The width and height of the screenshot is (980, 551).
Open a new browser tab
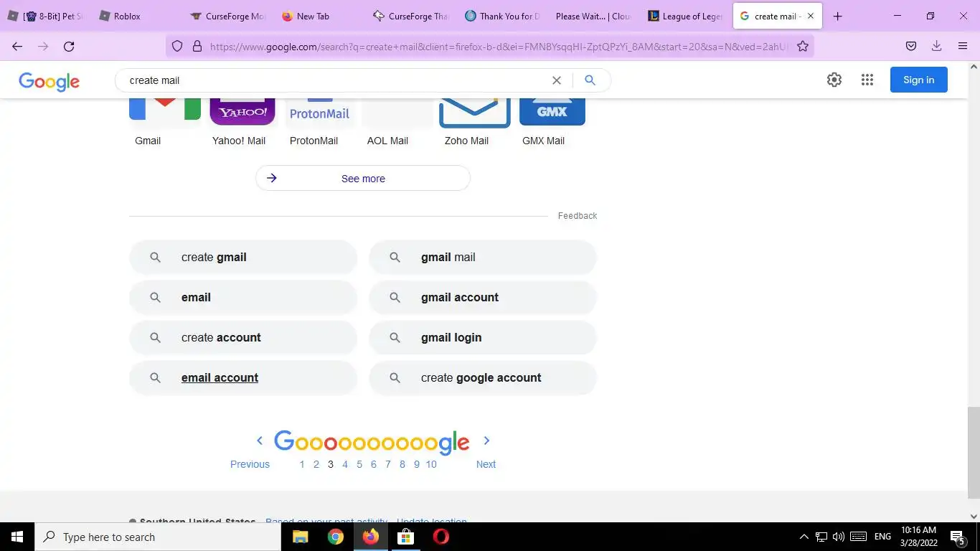[x=837, y=16]
